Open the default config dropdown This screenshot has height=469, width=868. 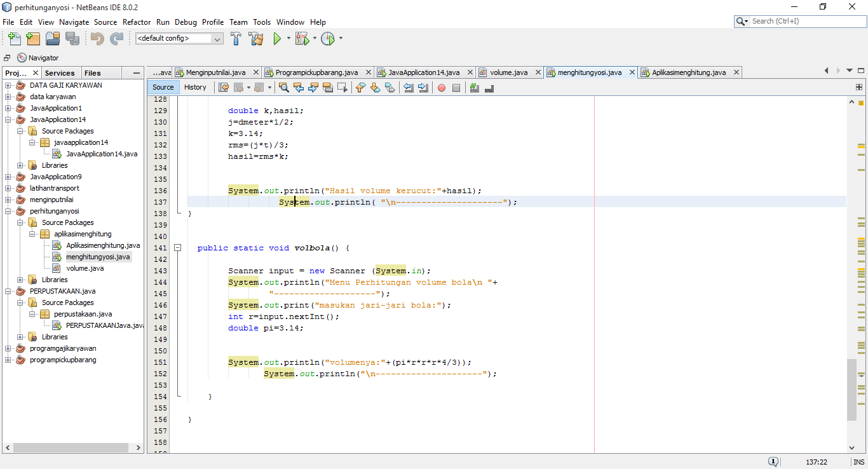217,38
